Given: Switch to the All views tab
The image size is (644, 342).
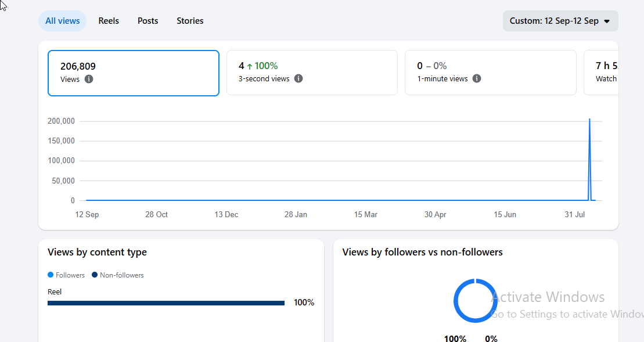Looking at the screenshot, I should click(x=63, y=21).
